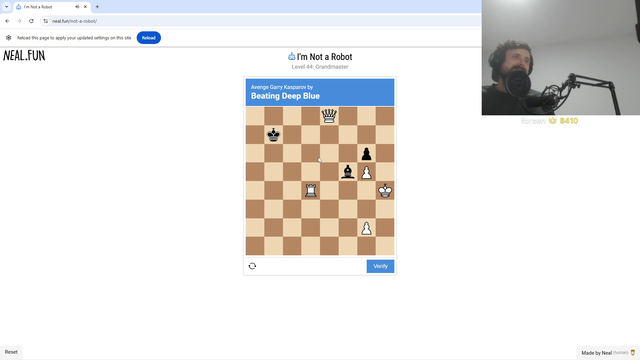
Task: Click the empty bottom-right corner square of the board
Action: pos(385,246)
